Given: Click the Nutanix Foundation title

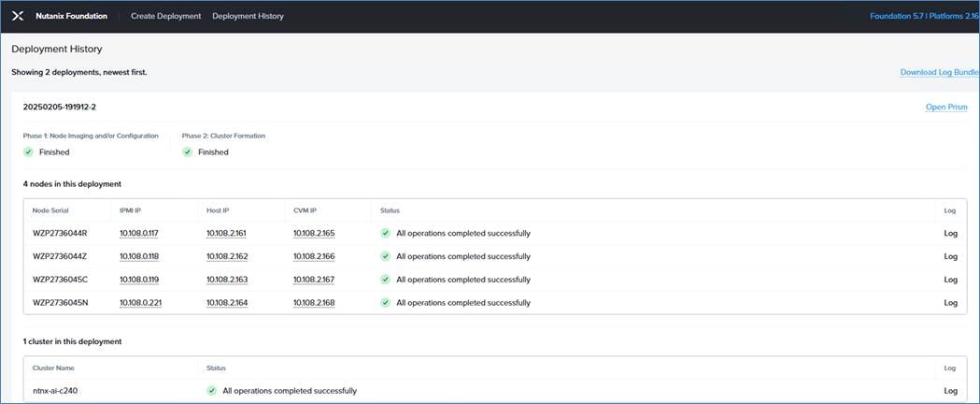Looking at the screenshot, I should [71, 16].
